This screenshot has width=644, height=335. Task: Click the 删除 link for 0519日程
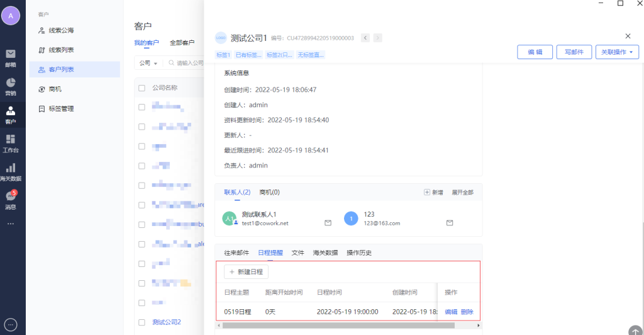coord(467,312)
